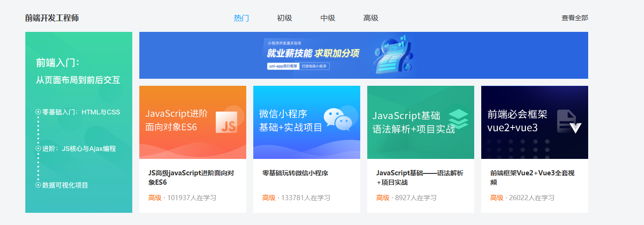The image size is (644, 225).
Task: Click bullet icon beside 零基础入门
Action: click(x=38, y=112)
